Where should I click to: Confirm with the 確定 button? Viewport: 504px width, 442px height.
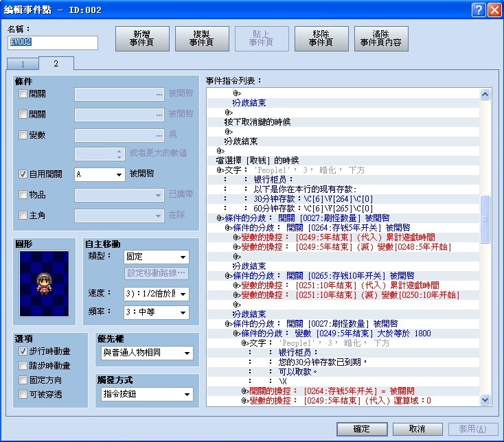click(362, 429)
